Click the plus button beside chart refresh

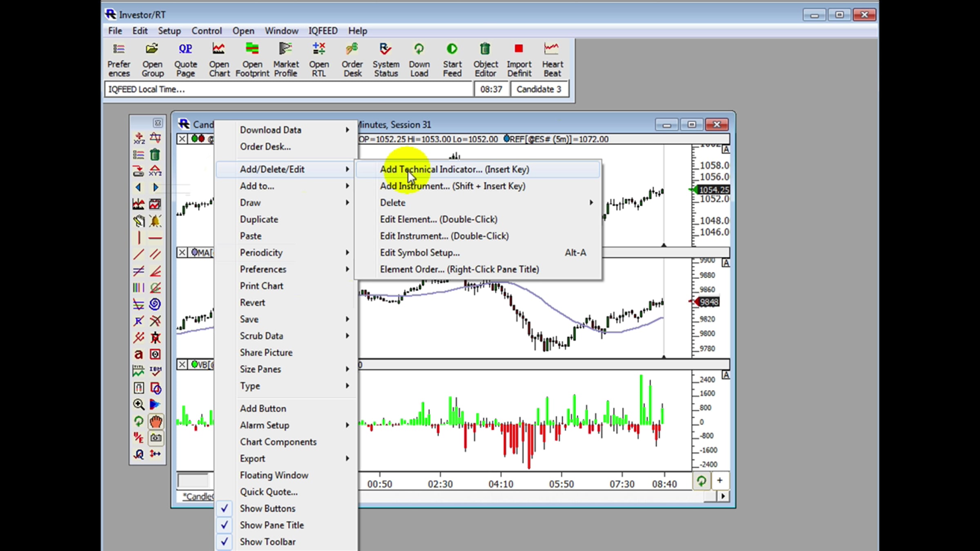click(x=720, y=481)
